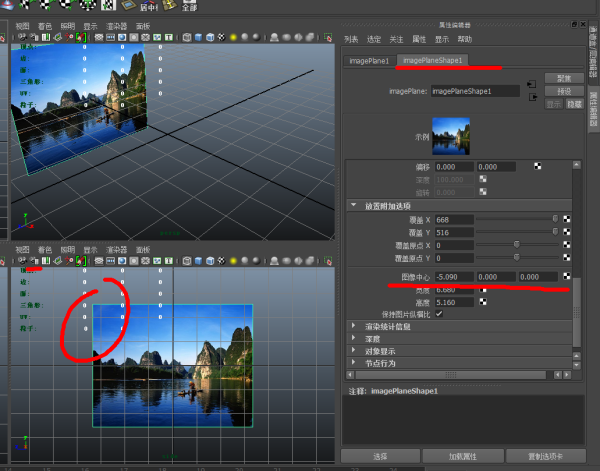The image size is (600, 471).
Task: Click the texture map icon next to 偏移
Action: coord(538,166)
